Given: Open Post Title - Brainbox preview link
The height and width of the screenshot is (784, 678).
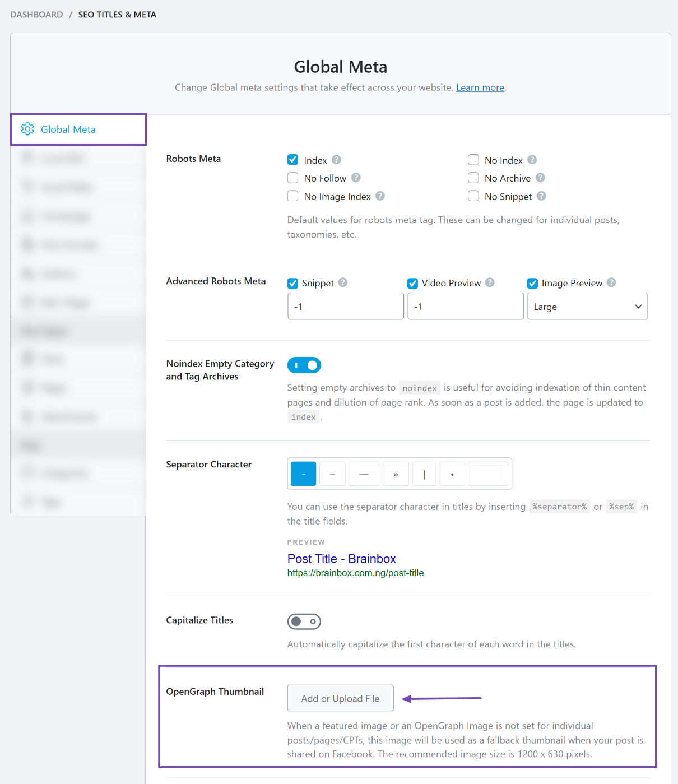Looking at the screenshot, I should (341, 559).
